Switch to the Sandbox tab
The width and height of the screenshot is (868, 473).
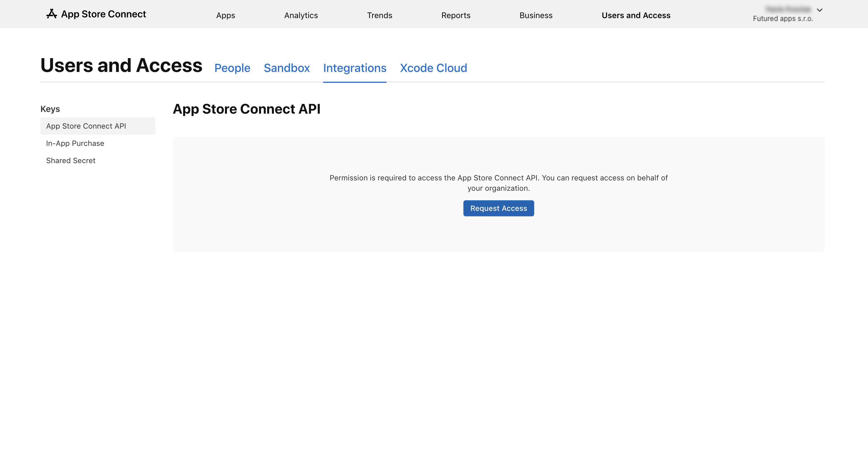click(x=287, y=68)
